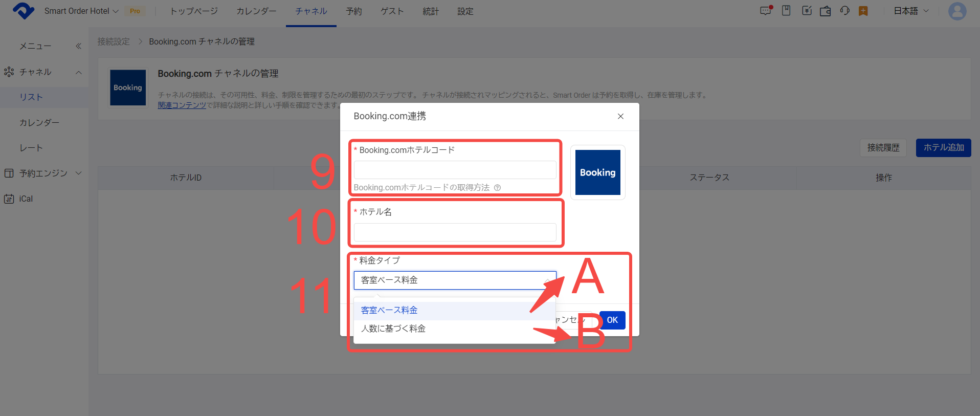Open the ゲスト tab
The height and width of the screenshot is (416, 980).
(392, 11)
